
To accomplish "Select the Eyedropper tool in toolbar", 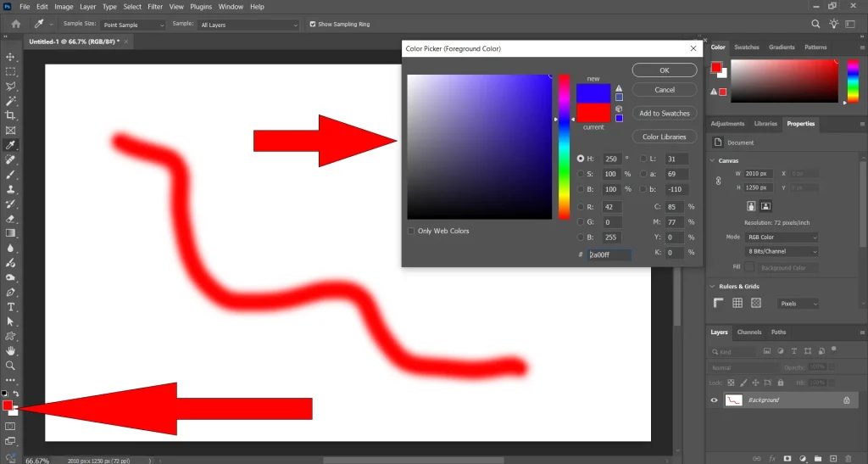I will [x=10, y=145].
